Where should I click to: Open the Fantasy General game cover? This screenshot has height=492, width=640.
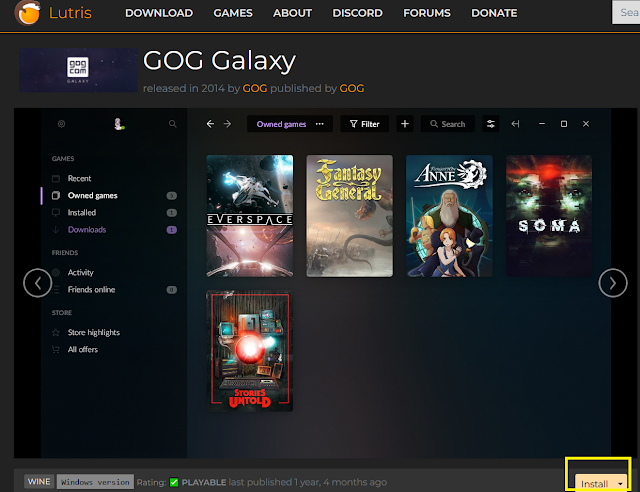coord(349,216)
